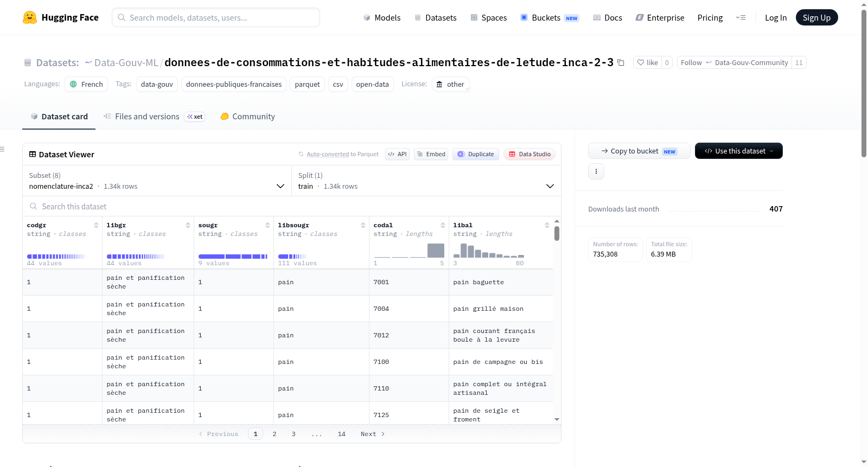Open Data Studio
This screenshot has width=868, height=467.
point(529,154)
